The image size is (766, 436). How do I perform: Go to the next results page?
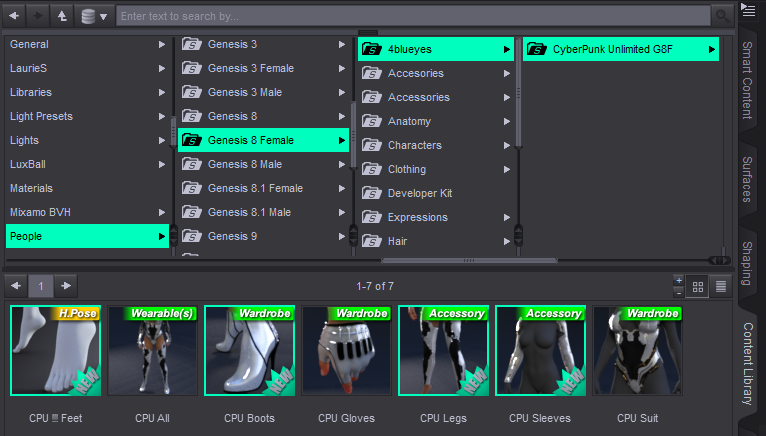66,285
